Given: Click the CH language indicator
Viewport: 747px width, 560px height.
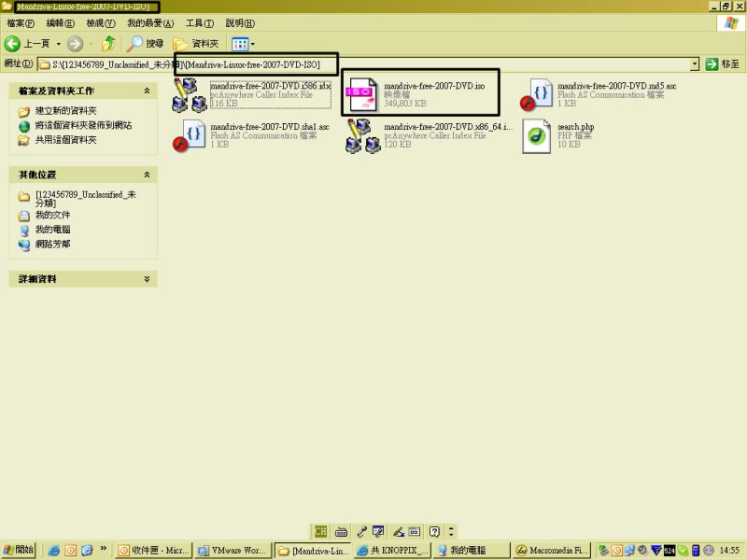Looking at the screenshot, I should point(320,531).
